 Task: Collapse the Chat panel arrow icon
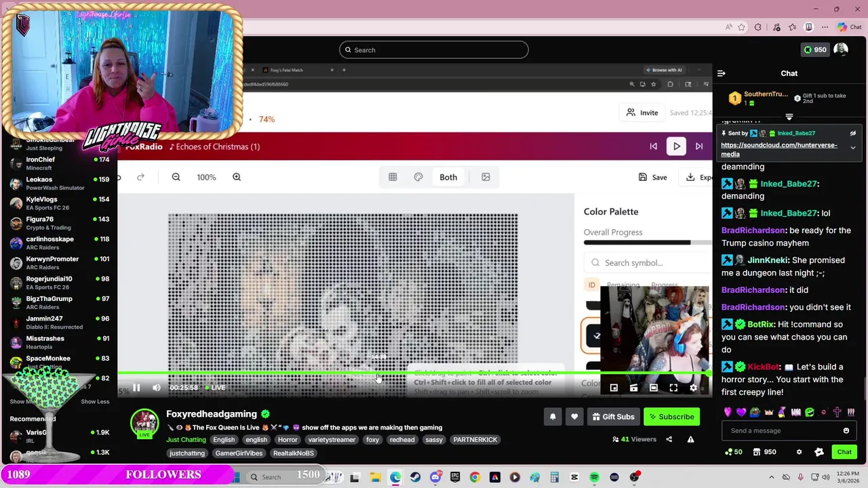click(722, 73)
